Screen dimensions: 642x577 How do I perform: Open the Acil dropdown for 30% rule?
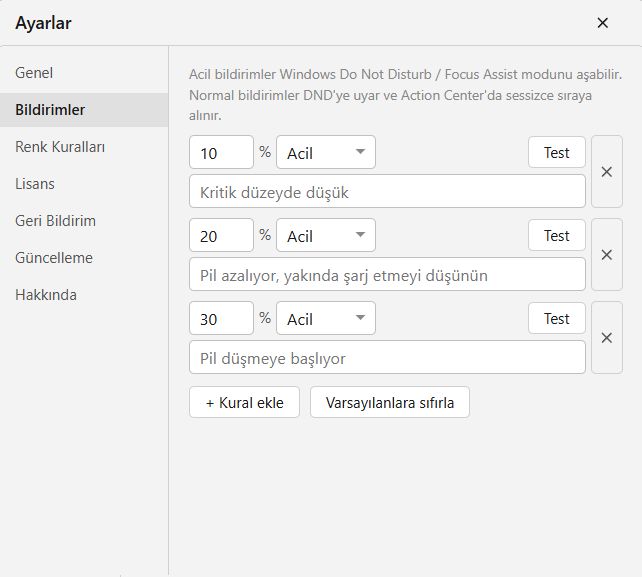tap(326, 318)
